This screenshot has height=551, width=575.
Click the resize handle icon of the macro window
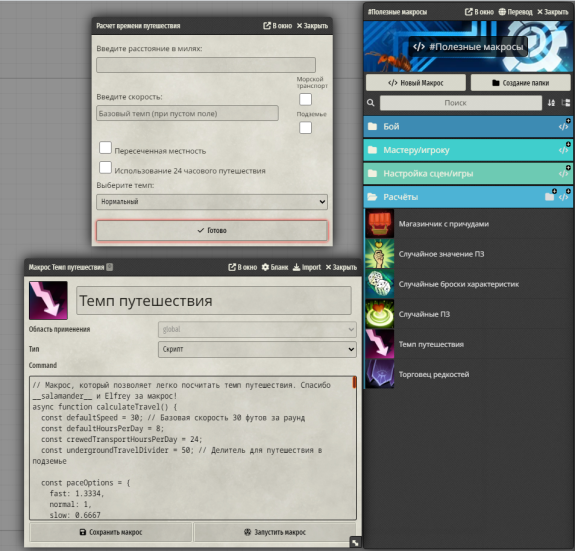[x=355, y=543]
